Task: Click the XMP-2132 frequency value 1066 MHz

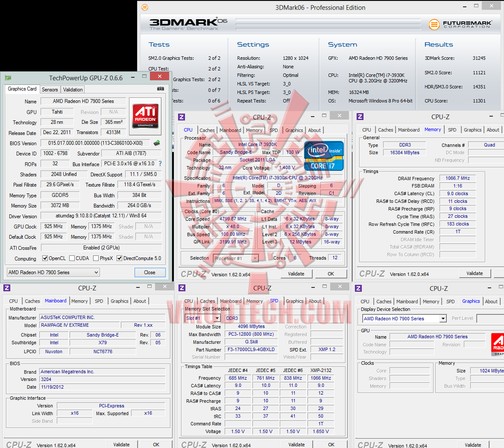Action: click(x=320, y=378)
